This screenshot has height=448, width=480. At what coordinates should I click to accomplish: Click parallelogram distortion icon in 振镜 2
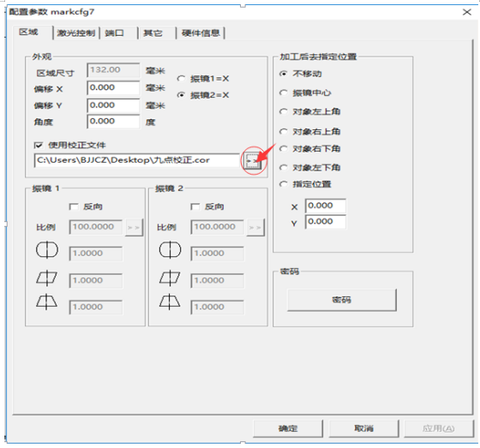coord(170,278)
